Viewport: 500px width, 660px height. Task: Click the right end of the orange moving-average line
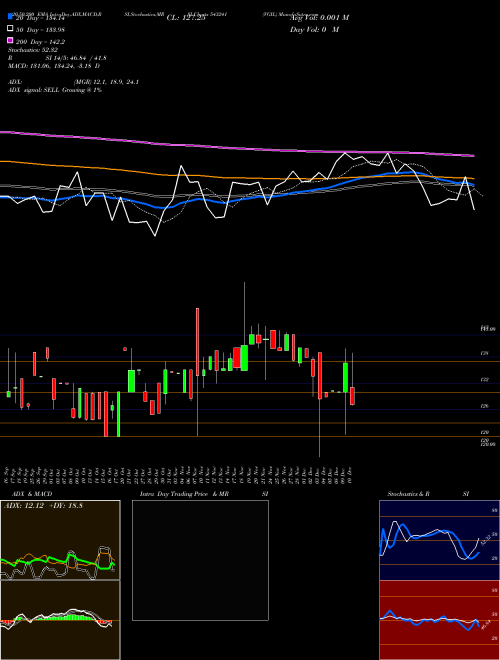(472, 178)
